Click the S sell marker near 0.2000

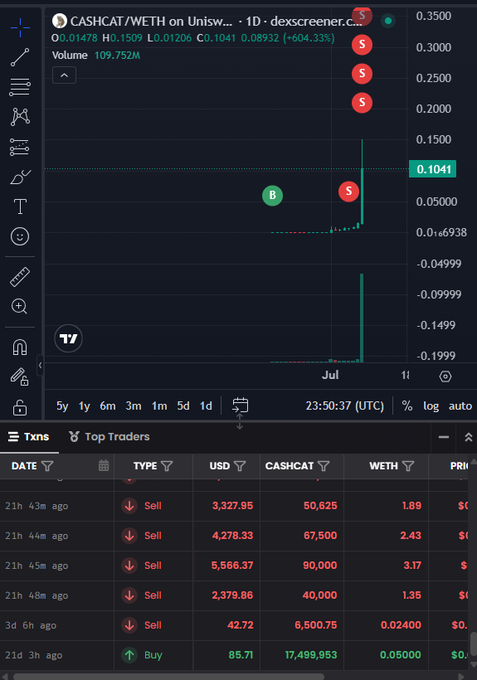(362, 103)
